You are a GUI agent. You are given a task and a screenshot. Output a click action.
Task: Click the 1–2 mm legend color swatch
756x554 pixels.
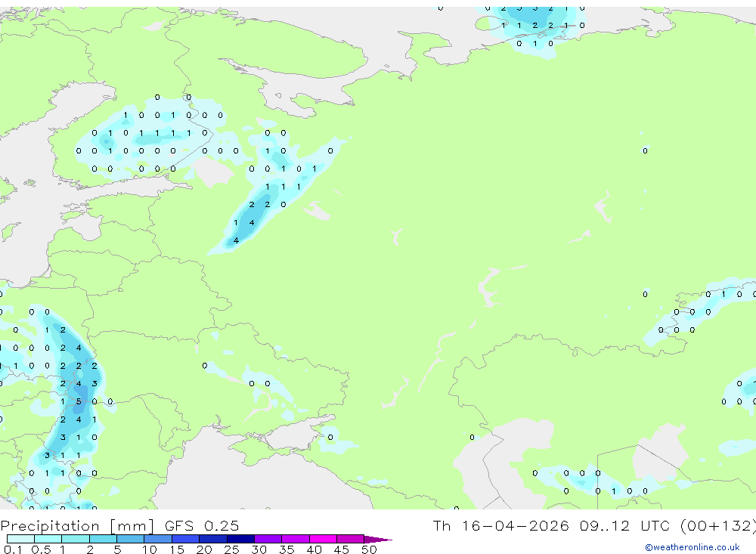[76, 539]
